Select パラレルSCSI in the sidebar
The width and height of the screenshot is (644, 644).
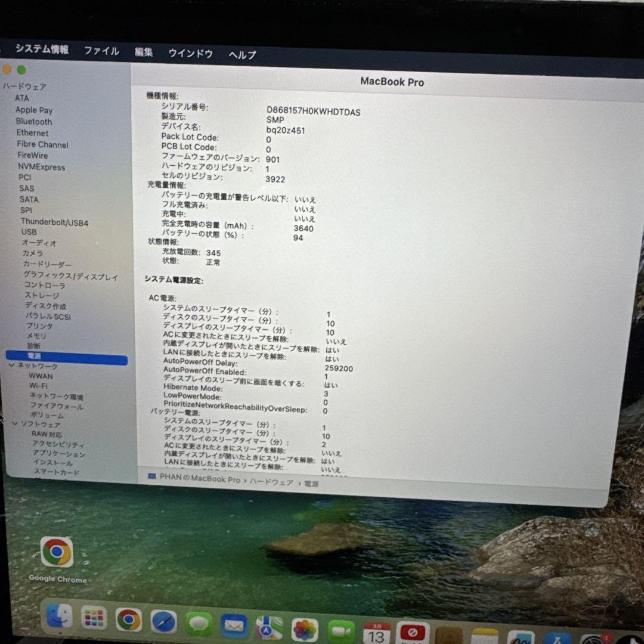click(48, 316)
